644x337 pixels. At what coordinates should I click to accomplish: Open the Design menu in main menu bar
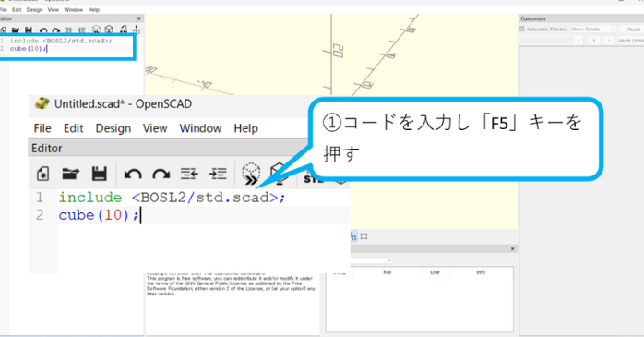pos(34,10)
